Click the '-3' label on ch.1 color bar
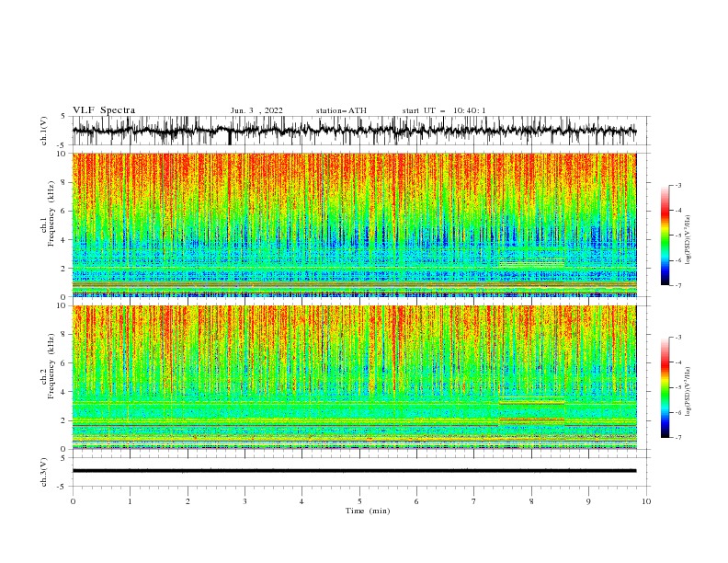 pos(677,185)
